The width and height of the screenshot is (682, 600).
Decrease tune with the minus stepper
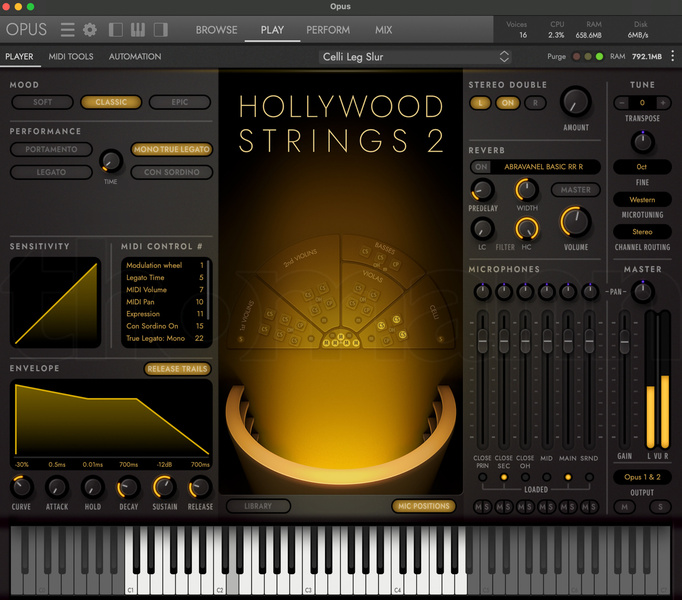[622, 103]
